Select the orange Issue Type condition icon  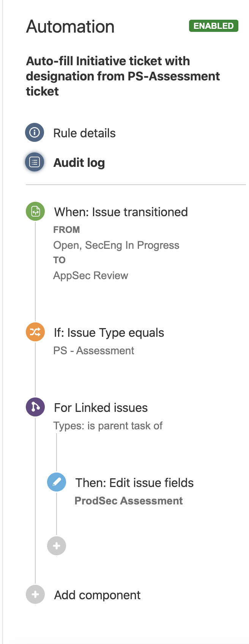point(35,332)
